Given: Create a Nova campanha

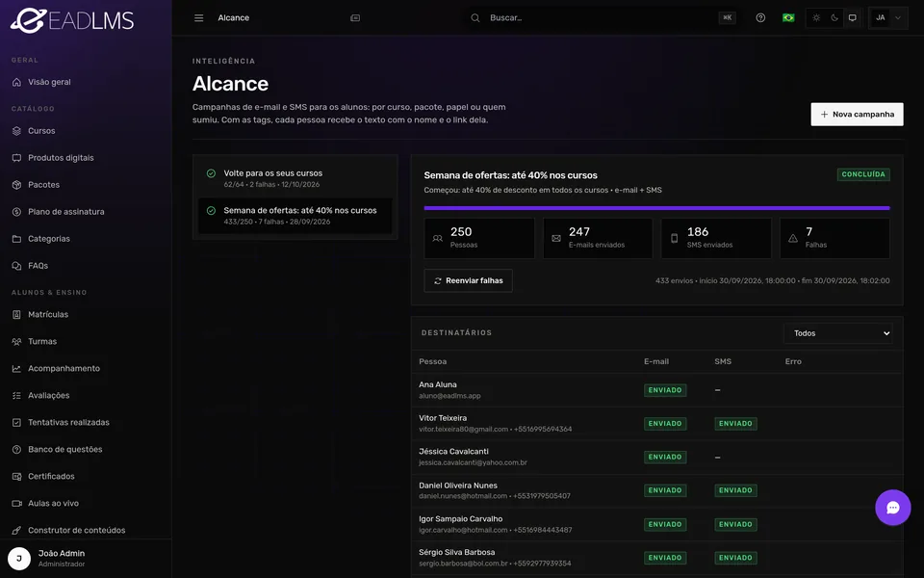Looking at the screenshot, I should [857, 115].
